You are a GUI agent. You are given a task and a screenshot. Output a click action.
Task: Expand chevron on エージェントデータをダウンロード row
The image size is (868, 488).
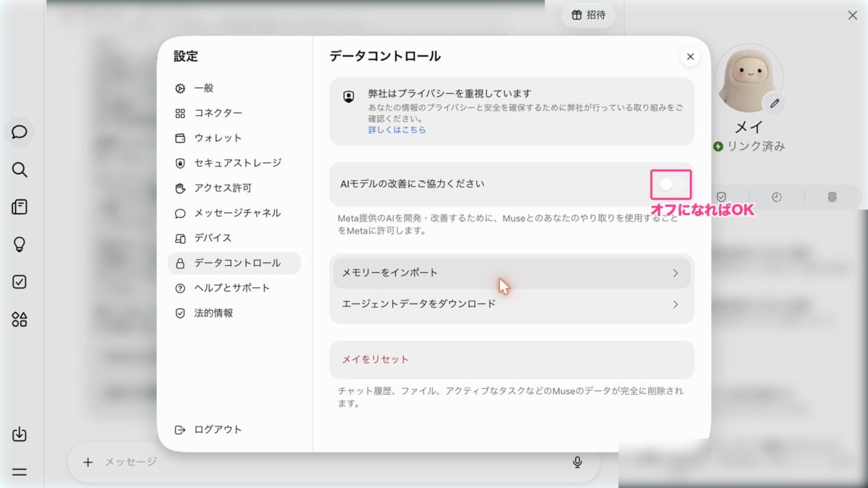tap(676, 304)
